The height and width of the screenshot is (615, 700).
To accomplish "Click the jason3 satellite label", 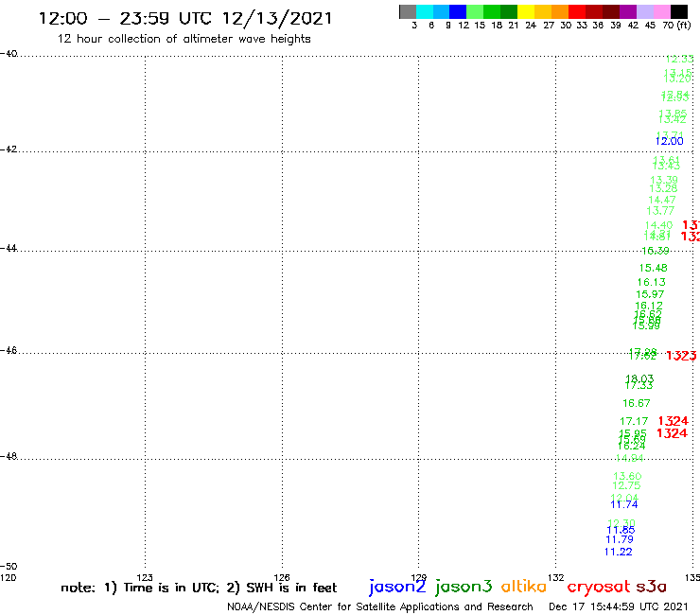I will [x=464, y=587].
